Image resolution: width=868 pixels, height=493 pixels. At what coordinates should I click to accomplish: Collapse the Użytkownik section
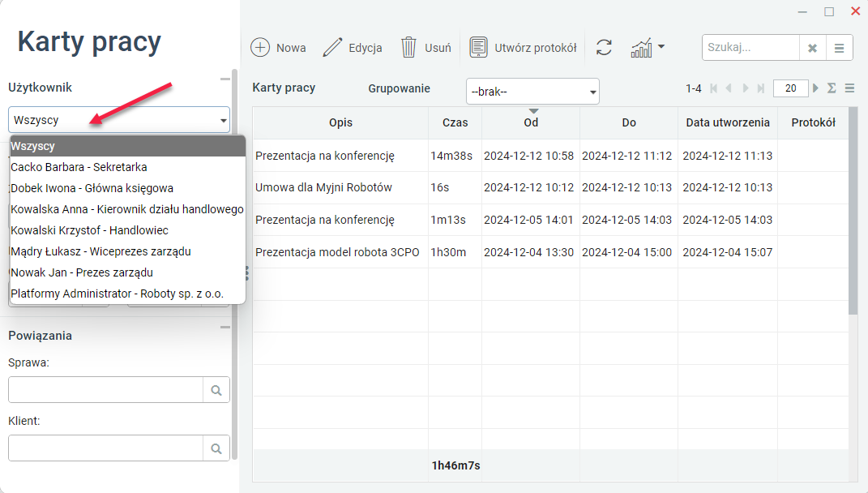point(224,79)
